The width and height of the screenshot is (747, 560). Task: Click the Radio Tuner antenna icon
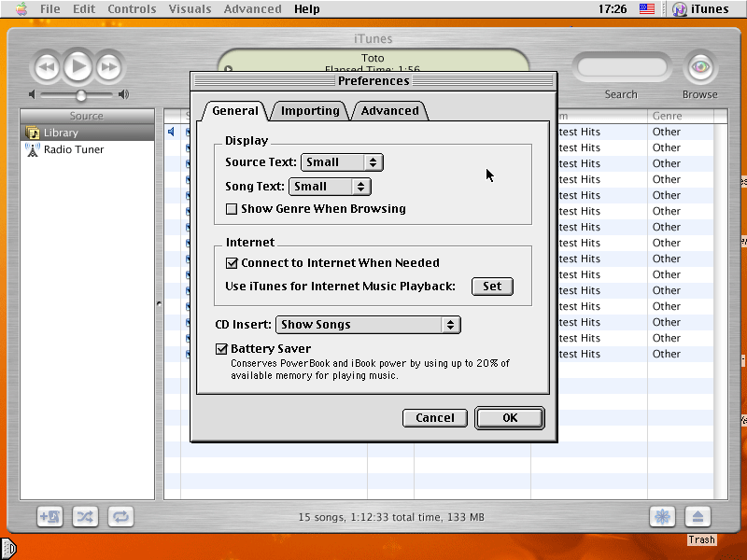coord(33,149)
